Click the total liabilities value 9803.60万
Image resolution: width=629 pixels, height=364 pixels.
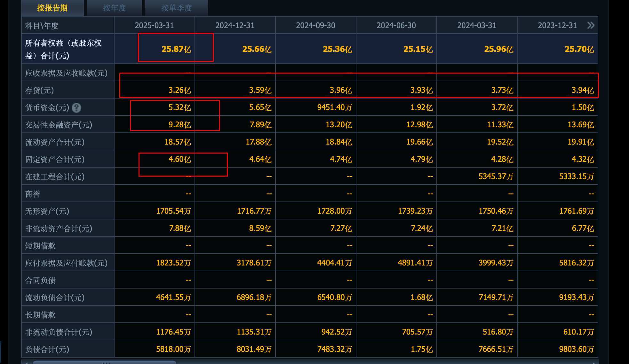(577, 349)
